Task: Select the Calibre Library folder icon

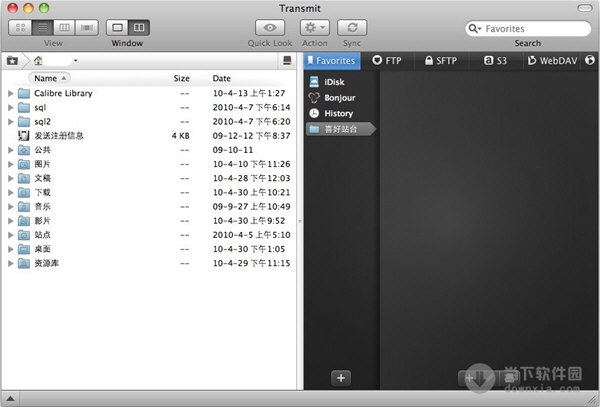Action: (x=24, y=93)
